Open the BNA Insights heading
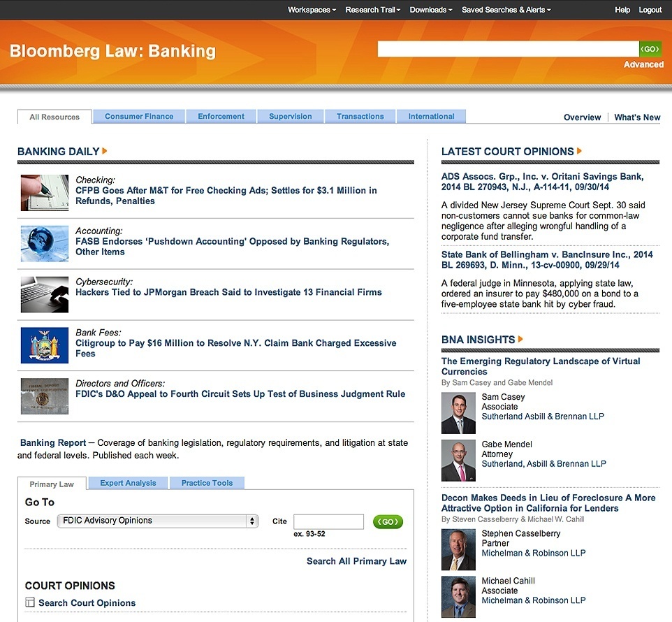This screenshot has height=622, width=672. click(x=479, y=340)
